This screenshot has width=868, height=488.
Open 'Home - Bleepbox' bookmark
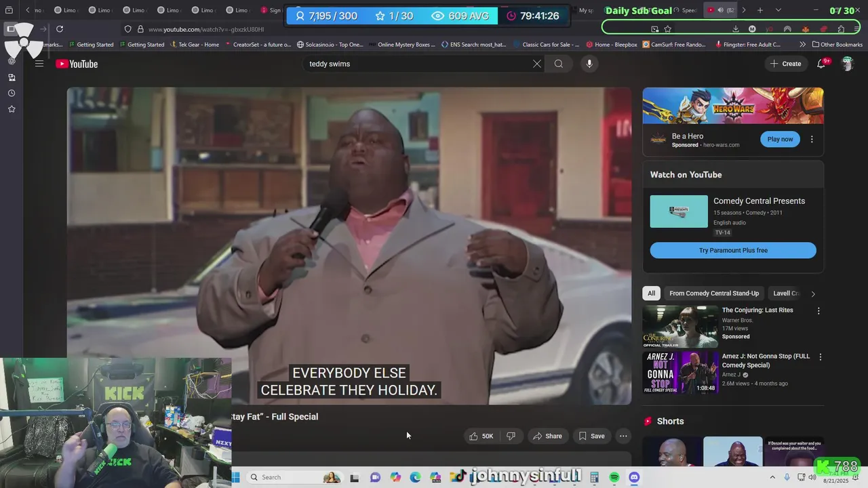[611, 45]
